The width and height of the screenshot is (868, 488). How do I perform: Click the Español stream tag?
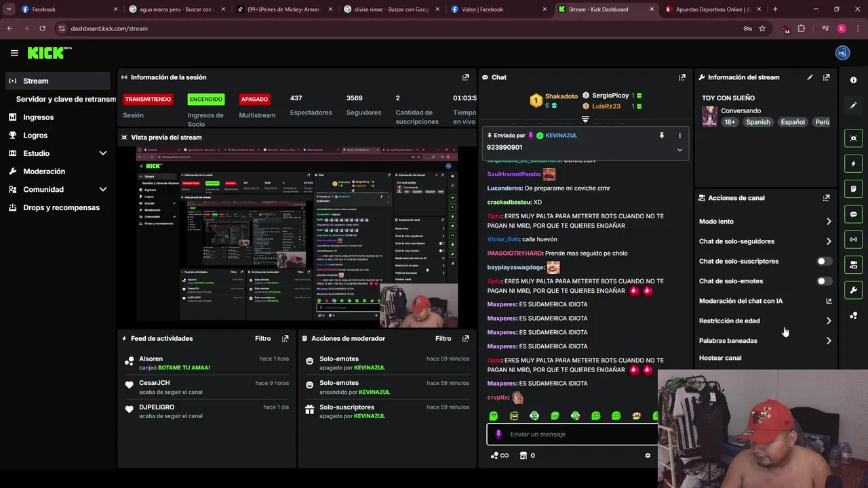click(793, 122)
